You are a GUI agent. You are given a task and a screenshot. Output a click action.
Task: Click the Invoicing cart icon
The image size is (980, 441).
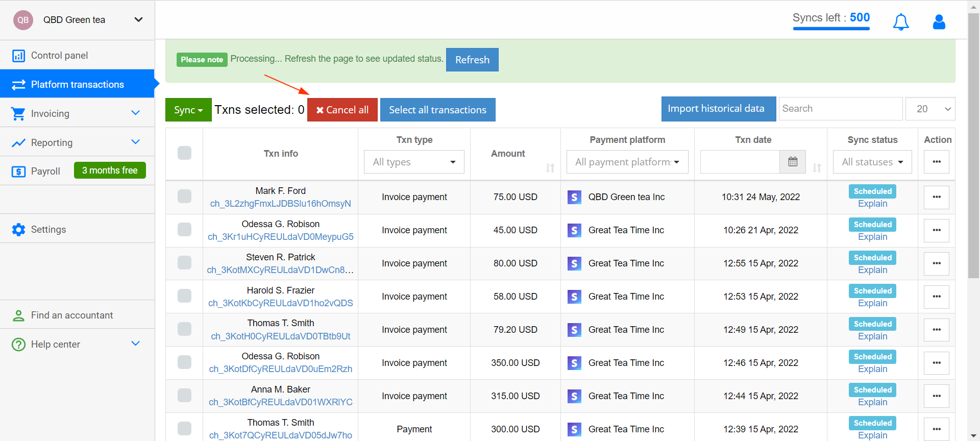pyautogui.click(x=18, y=114)
